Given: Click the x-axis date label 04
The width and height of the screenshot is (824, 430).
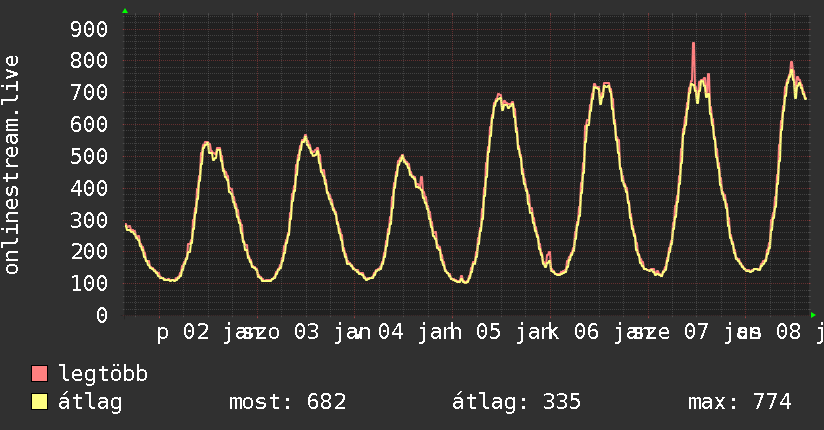Looking at the screenshot, I should tap(391, 332).
